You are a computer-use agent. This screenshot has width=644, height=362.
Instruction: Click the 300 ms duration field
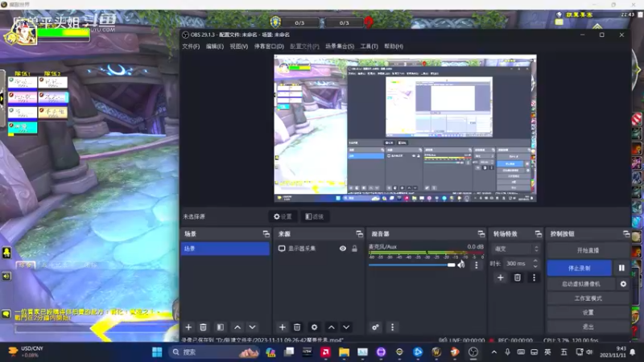click(517, 264)
